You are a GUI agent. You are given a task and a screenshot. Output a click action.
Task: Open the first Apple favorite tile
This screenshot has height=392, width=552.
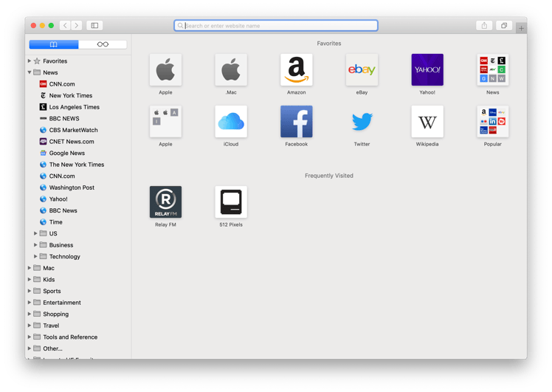[165, 69]
